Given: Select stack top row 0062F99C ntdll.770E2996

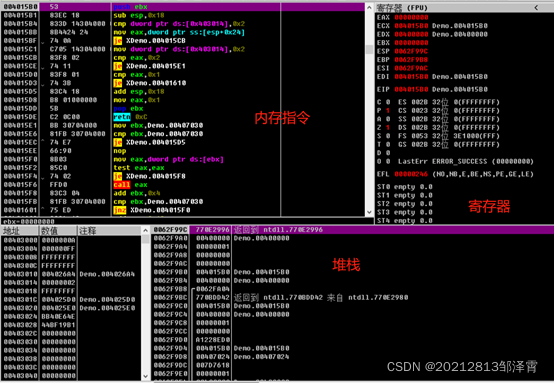Looking at the screenshot, I should click(x=352, y=230).
